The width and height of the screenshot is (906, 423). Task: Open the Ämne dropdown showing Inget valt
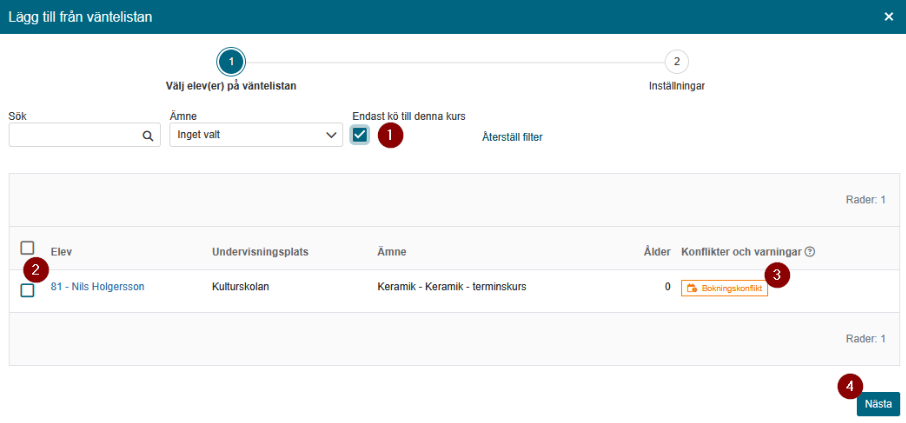click(x=256, y=135)
